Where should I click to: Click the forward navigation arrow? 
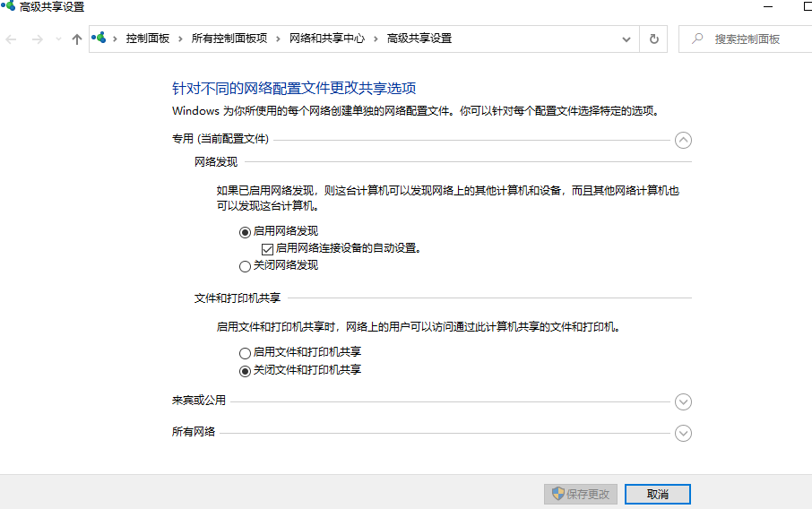(x=37, y=39)
